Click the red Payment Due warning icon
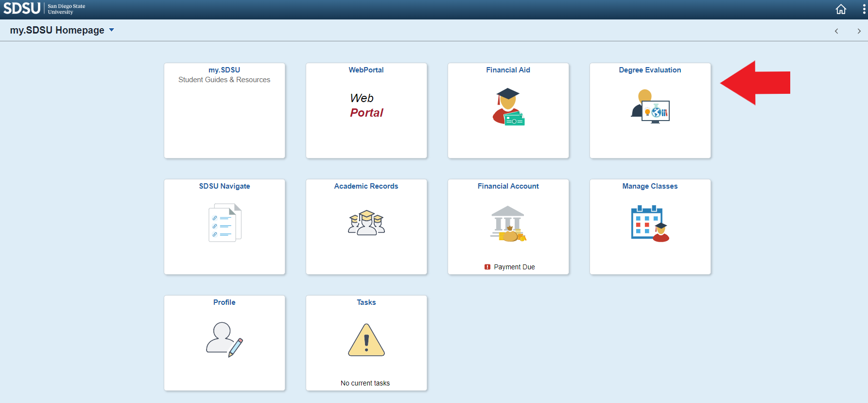Viewport: 868px width, 403px height. 487,267
